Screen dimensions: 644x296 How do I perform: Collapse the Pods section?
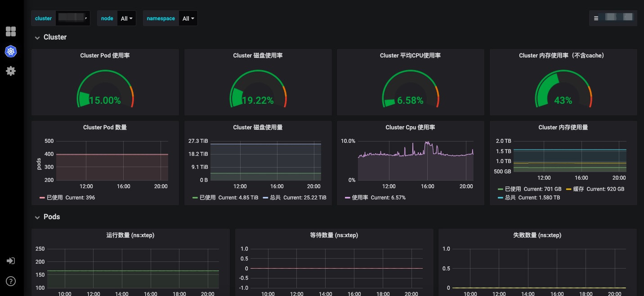47,217
